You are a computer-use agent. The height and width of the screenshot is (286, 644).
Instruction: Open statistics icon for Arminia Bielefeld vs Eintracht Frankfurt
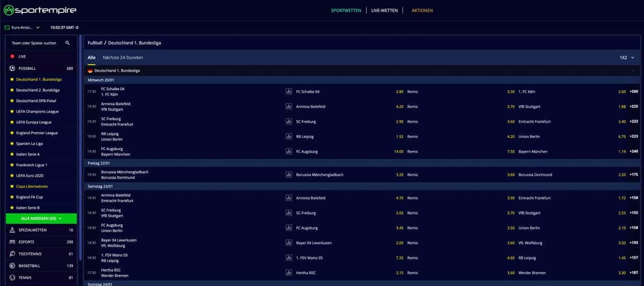[x=289, y=197]
